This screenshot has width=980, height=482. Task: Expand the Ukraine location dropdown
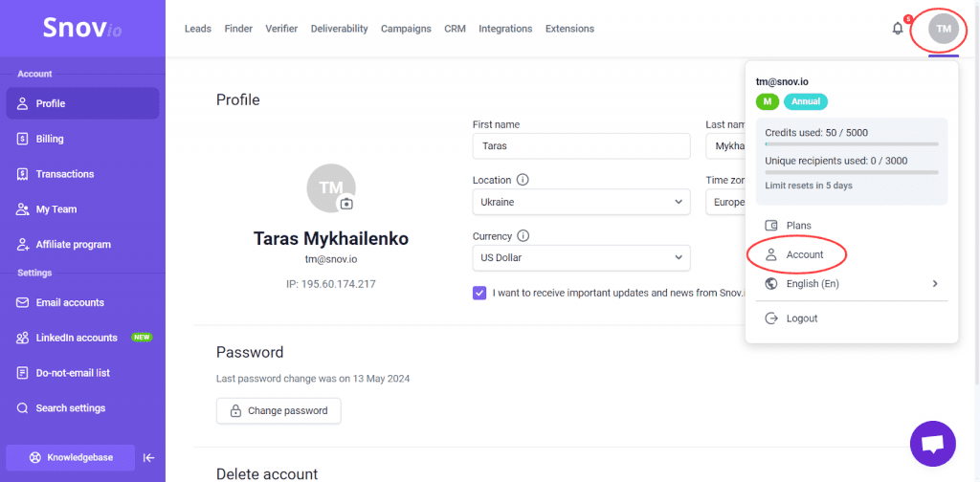[x=581, y=203]
